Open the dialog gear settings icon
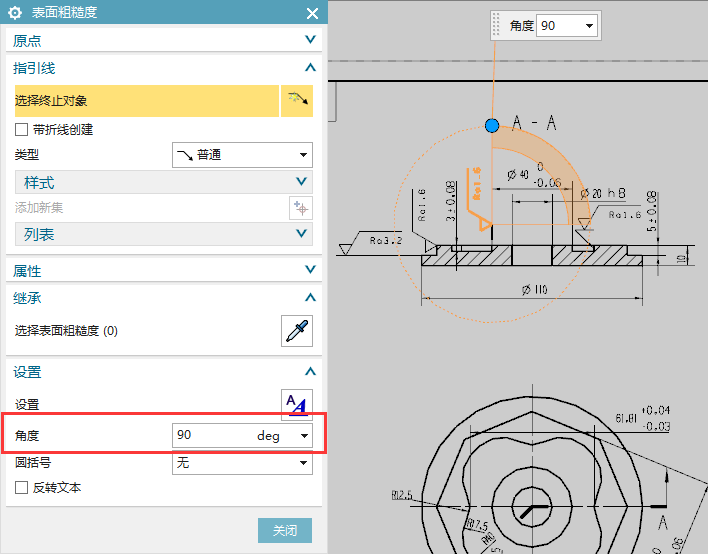Image resolution: width=708 pixels, height=554 pixels. 15,13
